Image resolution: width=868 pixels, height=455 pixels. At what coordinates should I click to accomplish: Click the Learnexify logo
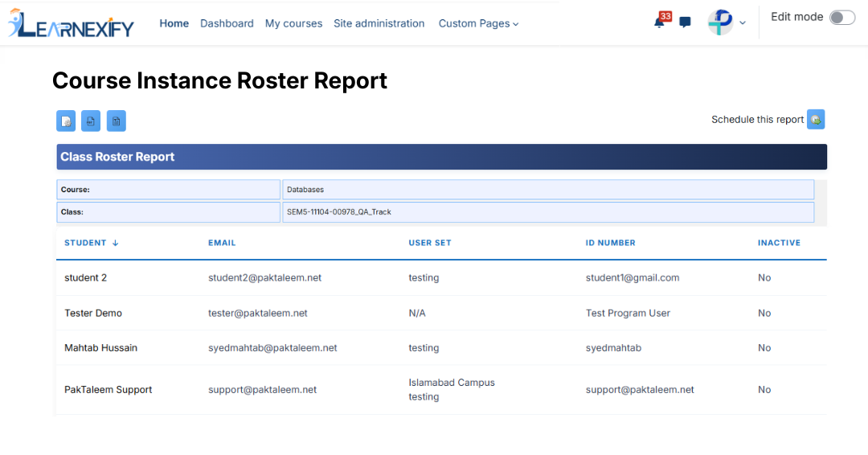(71, 23)
